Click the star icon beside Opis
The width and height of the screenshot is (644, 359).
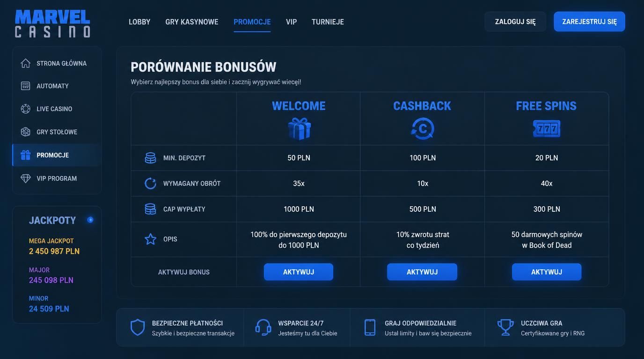tap(150, 239)
